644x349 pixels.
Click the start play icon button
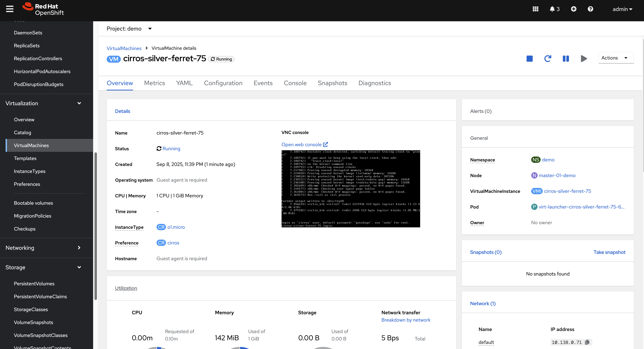coord(584,58)
